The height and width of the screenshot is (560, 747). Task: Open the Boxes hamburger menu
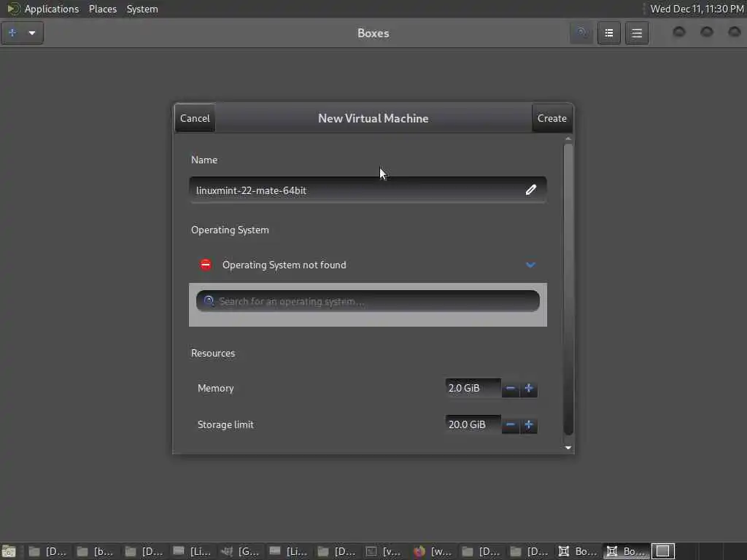click(637, 33)
